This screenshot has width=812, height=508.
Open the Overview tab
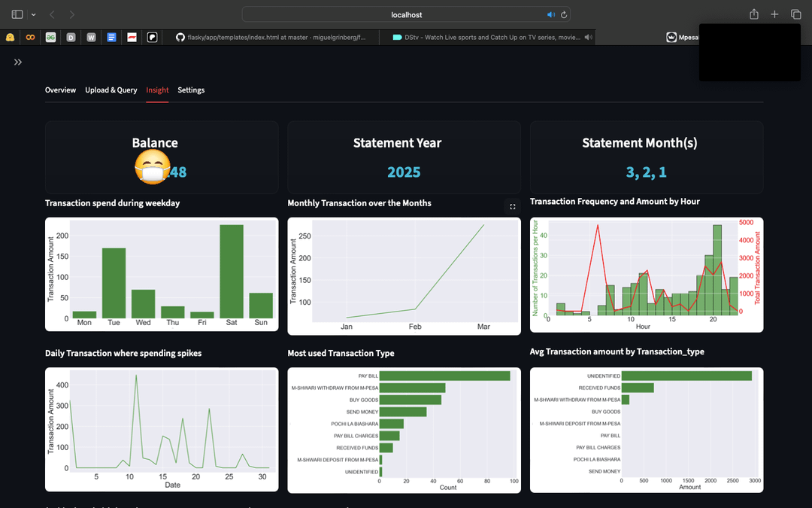click(60, 90)
